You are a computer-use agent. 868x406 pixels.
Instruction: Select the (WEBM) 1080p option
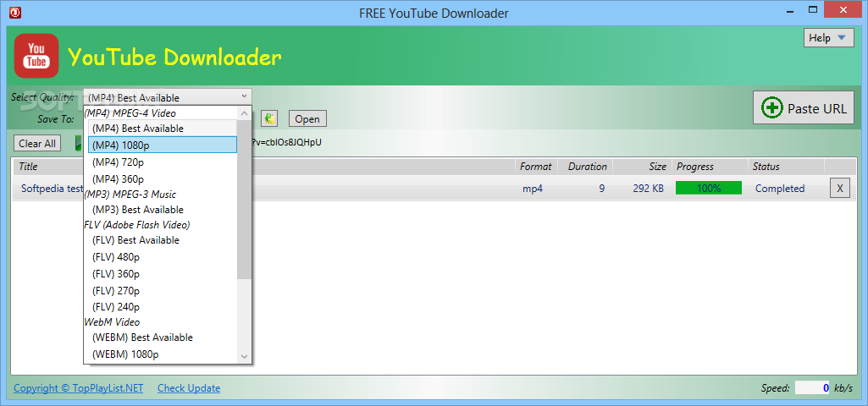163,354
